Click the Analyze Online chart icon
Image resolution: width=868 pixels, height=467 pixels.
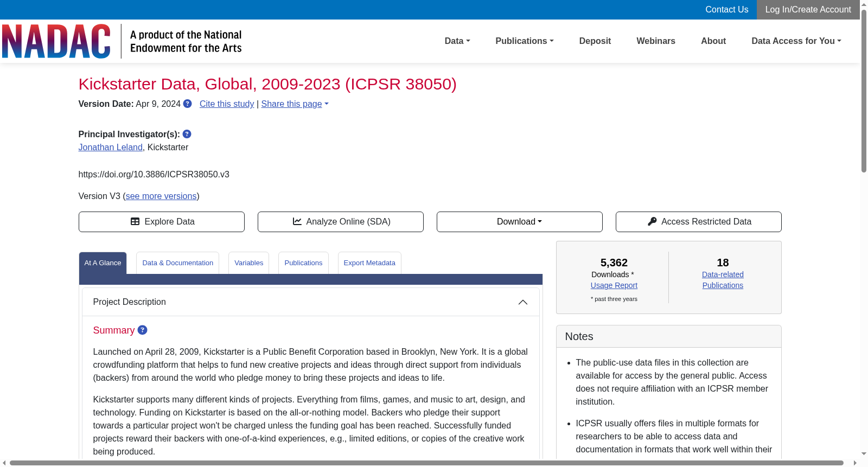pyautogui.click(x=297, y=221)
